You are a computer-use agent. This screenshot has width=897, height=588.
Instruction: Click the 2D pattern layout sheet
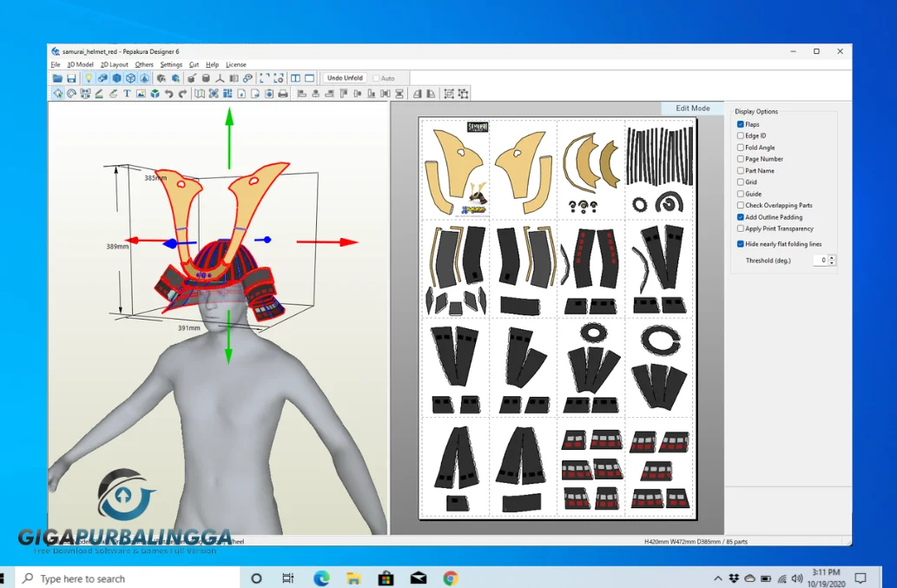click(x=557, y=318)
